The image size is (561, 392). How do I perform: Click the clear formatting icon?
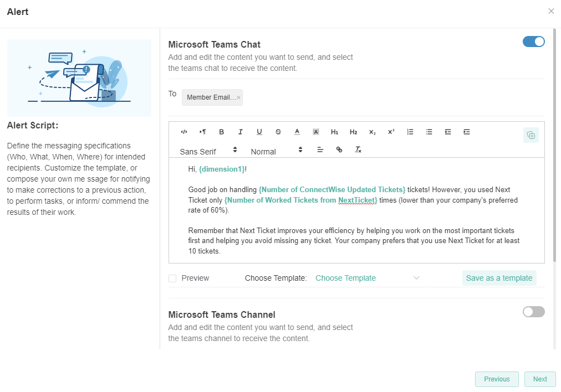(x=358, y=149)
